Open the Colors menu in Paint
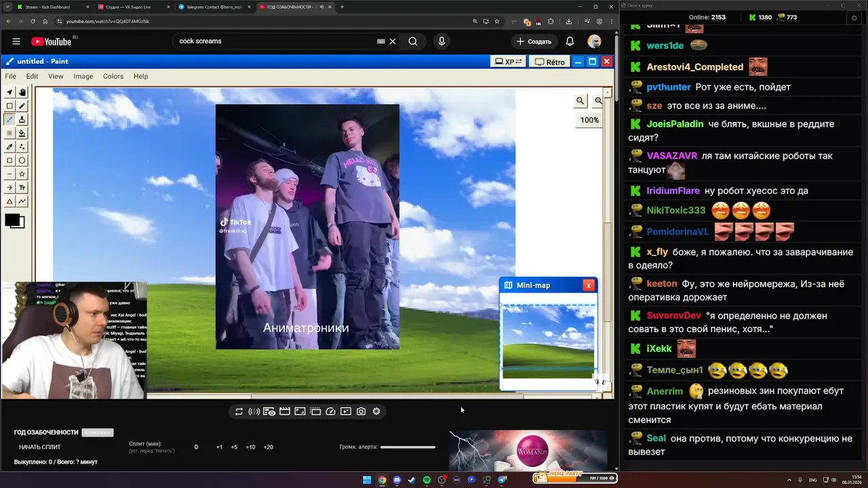 coord(113,77)
